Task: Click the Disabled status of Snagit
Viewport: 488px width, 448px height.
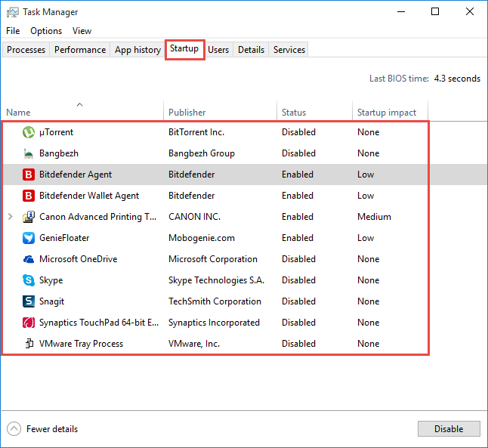Action: click(299, 301)
